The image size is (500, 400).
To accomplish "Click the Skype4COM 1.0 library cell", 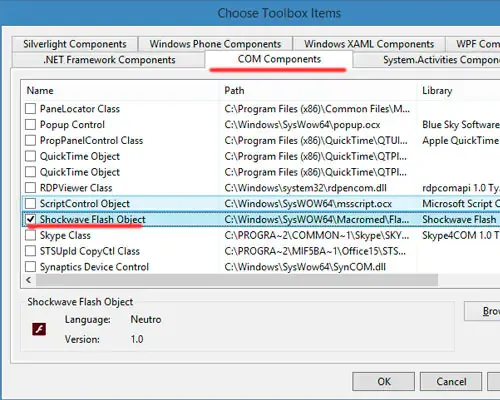I will pyautogui.click(x=461, y=235).
